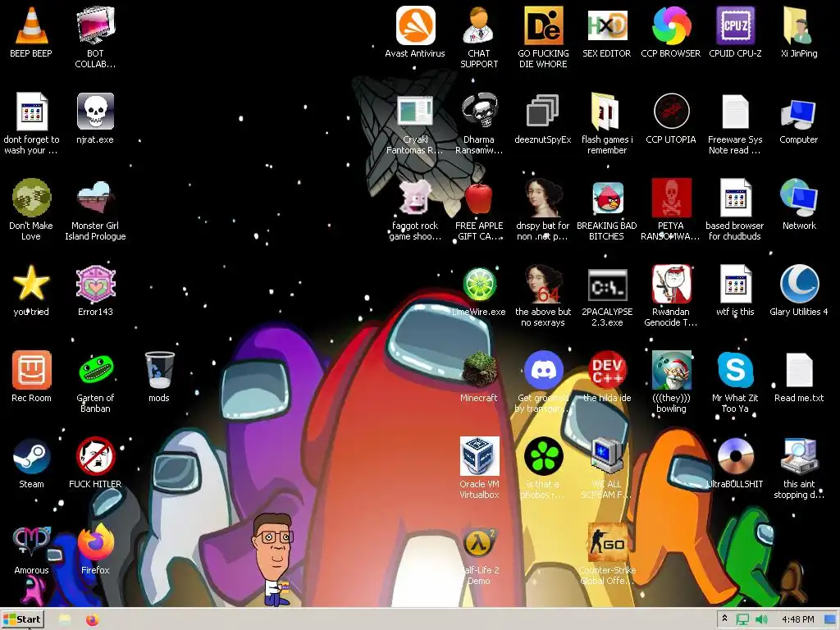Click the network tray icon
Viewport: 840px width, 630px height.
tap(742, 620)
